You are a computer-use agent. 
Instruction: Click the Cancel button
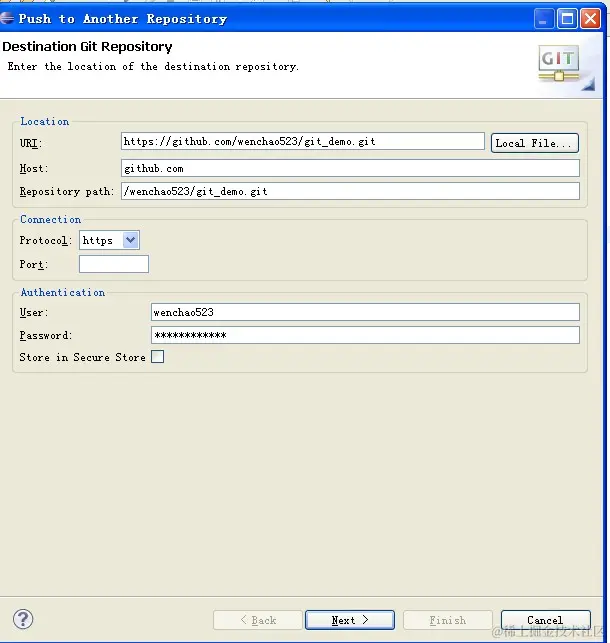coord(546,620)
